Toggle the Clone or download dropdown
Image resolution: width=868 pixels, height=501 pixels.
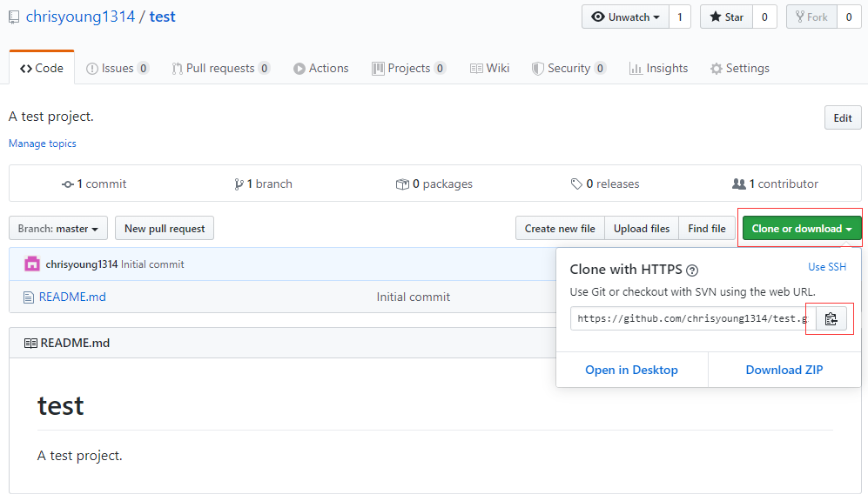[802, 229]
